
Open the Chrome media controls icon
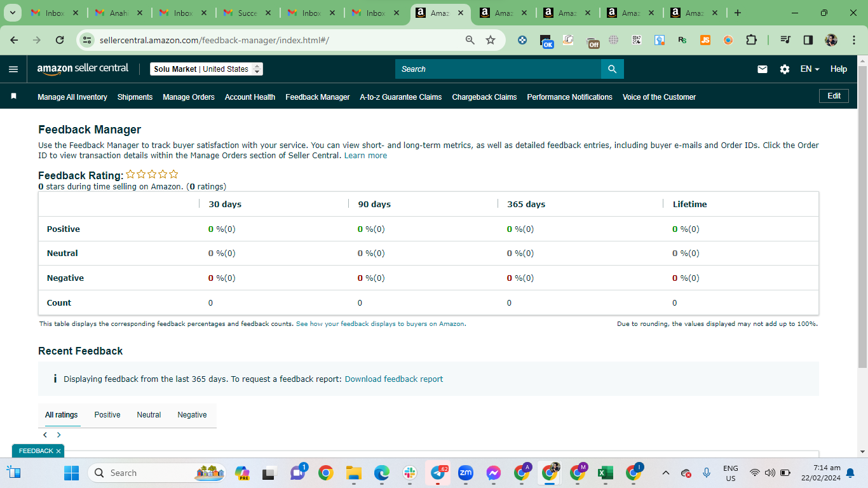pos(785,40)
